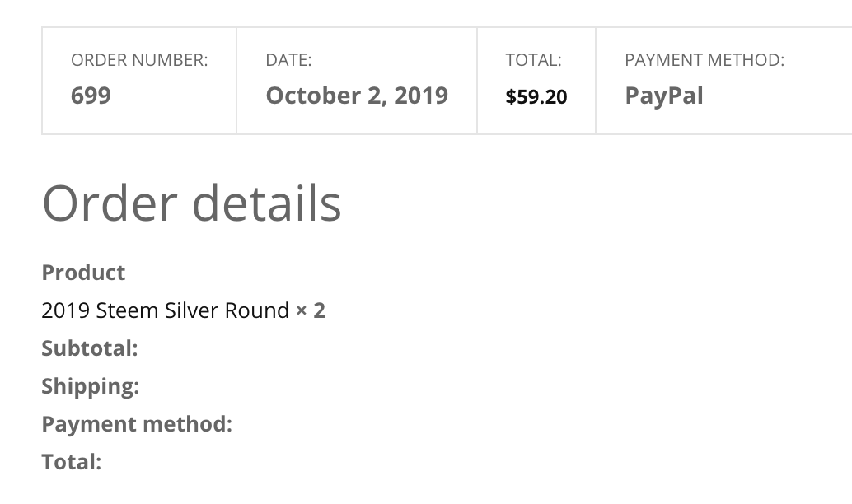Open the 2019 Steem Silver Round product

pyautogui.click(x=165, y=310)
